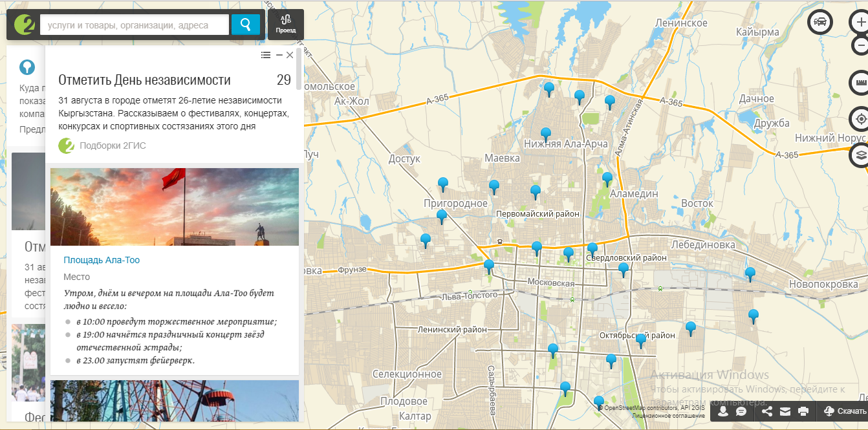Click the Место category label

[x=77, y=277]
